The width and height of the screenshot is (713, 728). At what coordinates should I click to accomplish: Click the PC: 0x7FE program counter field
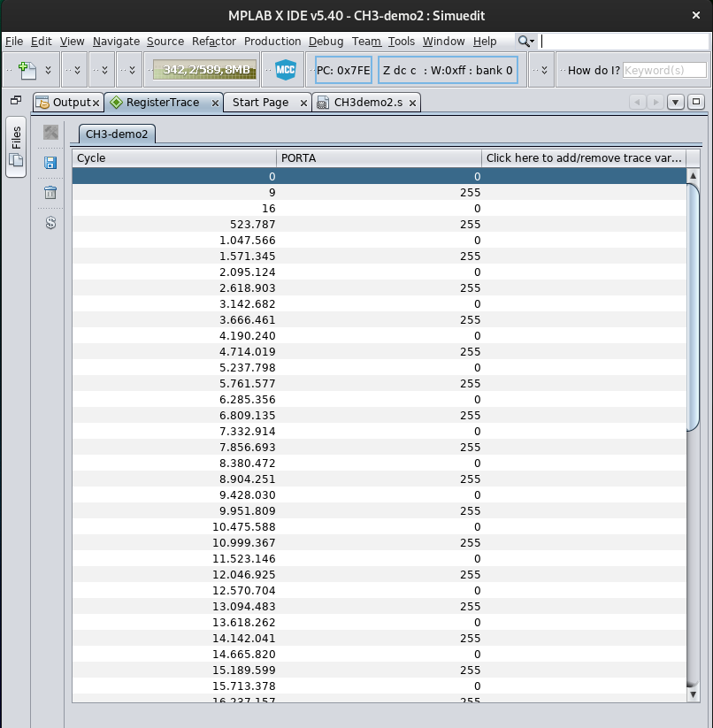point(343,70)
